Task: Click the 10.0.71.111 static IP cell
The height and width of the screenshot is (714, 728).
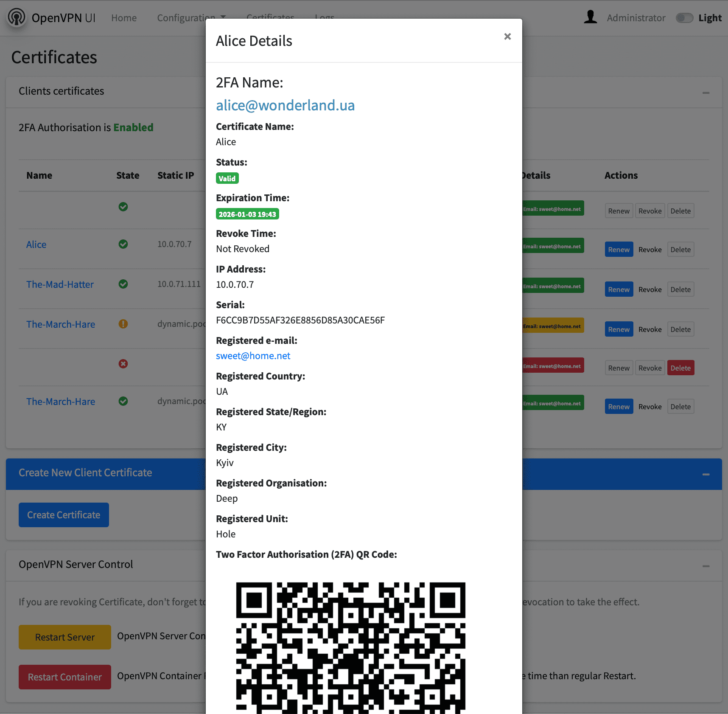Action: click(179, 284)
